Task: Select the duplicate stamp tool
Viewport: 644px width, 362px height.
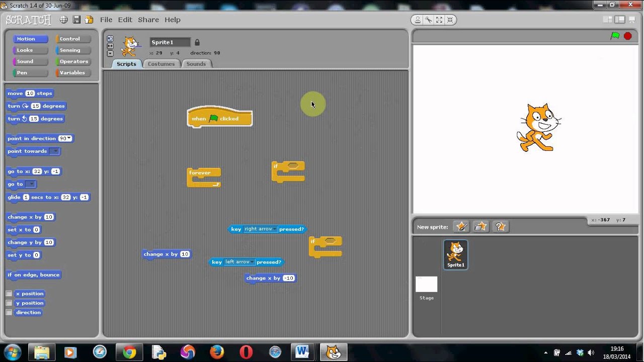Action: click(x=418, y=20)
